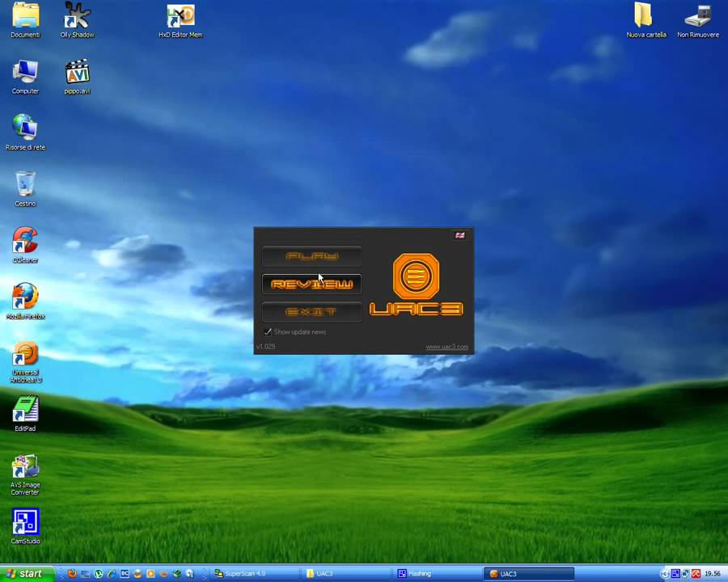Select the Computer desktop icon

26,77
